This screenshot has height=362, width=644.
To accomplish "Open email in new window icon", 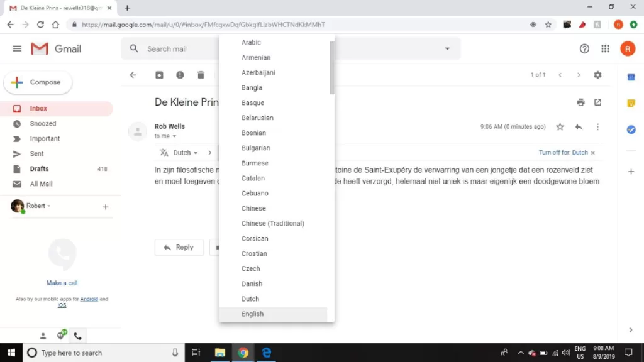I will point(597,102).
